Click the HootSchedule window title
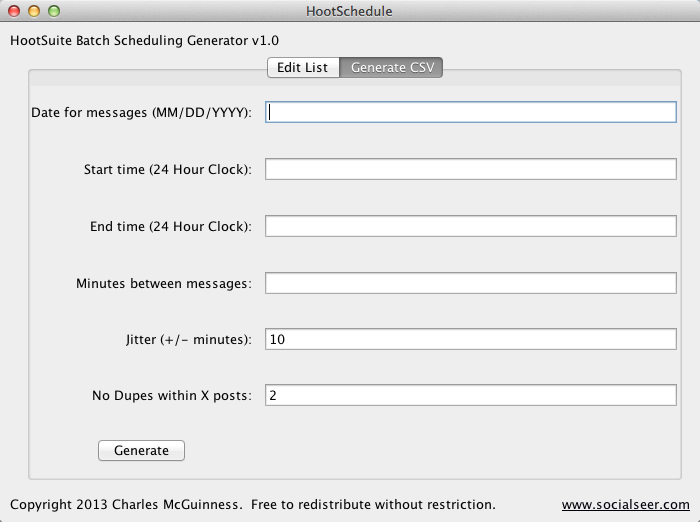The image size is (700, 522). point(349,11)
